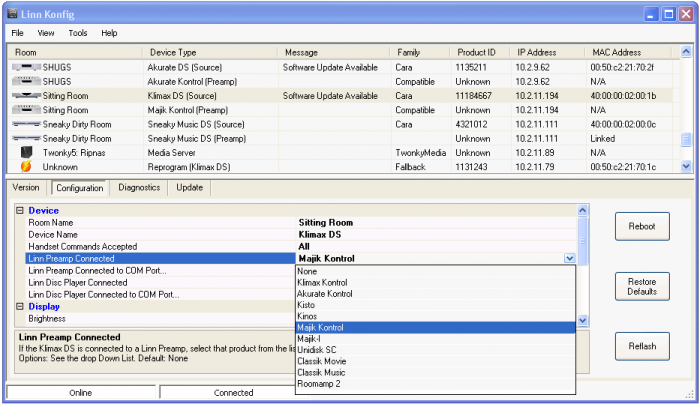Click the Majik Kontrol icon for Sitting Room

pos(26,110)
